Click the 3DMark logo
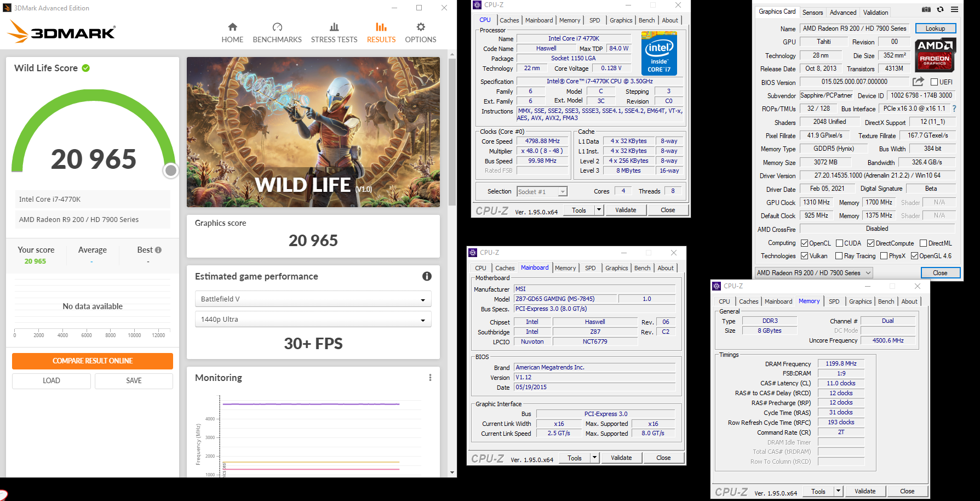The height and width of the screenshot is (501, 980). pos(61,32)
